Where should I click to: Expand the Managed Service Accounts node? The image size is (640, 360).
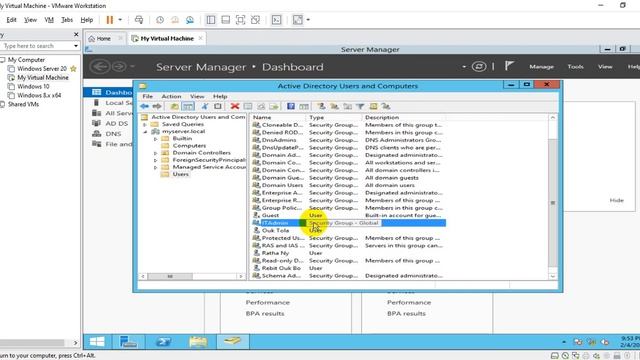(x=156, y=167)
